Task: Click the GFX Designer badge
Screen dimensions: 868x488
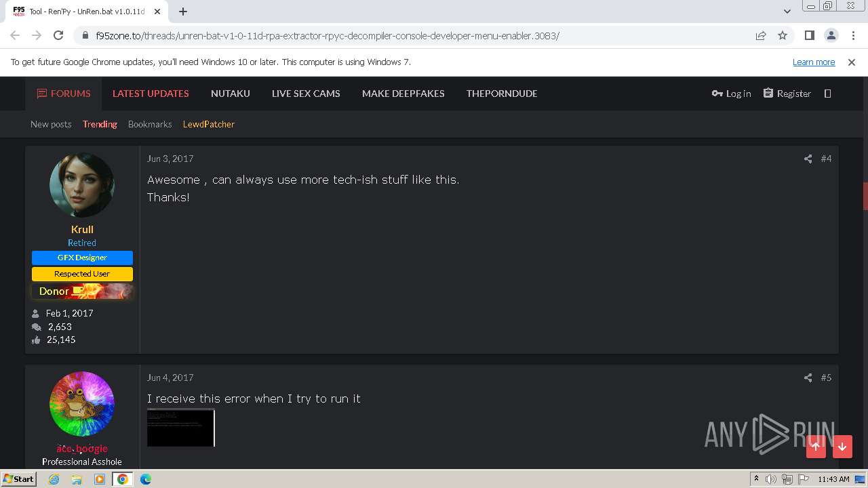Action: tap(82, 258)
